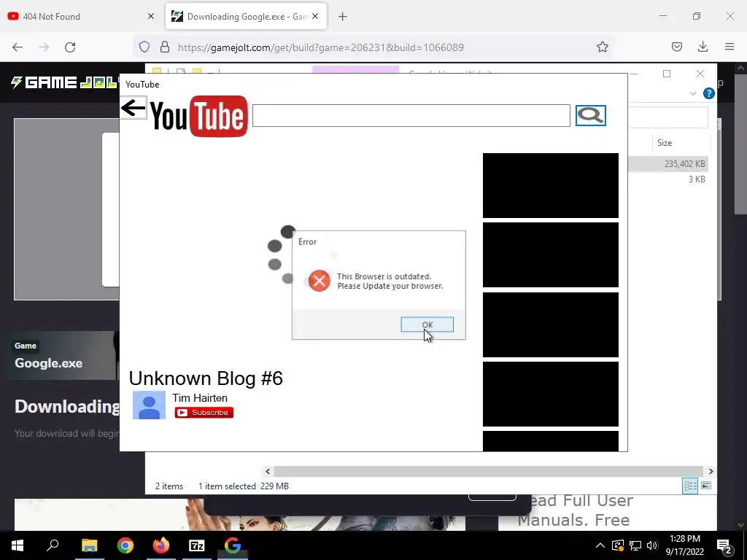The height and width of the screenshot is (560, 747).
Task: Open Chrome from the taskbar
Action: coord(125,545)
